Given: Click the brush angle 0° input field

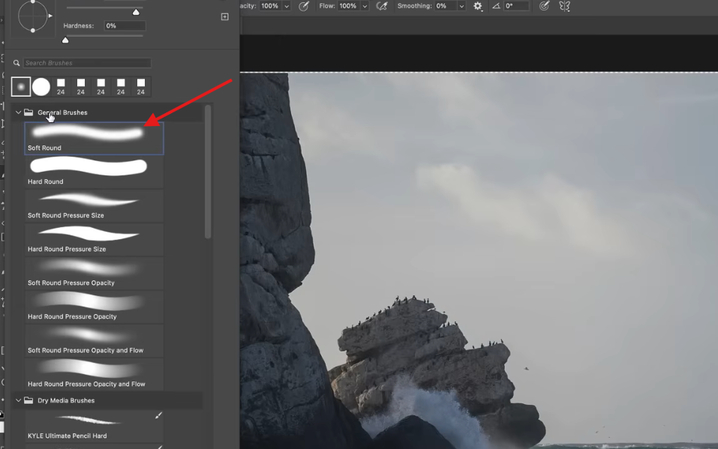Looking at the screenshot, I should coord(516,6).
